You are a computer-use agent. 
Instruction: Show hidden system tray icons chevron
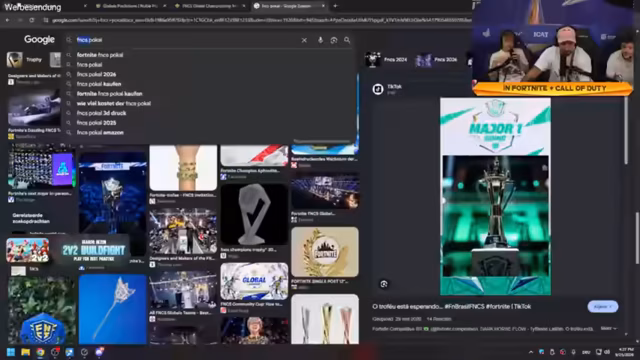pos(531,352)
